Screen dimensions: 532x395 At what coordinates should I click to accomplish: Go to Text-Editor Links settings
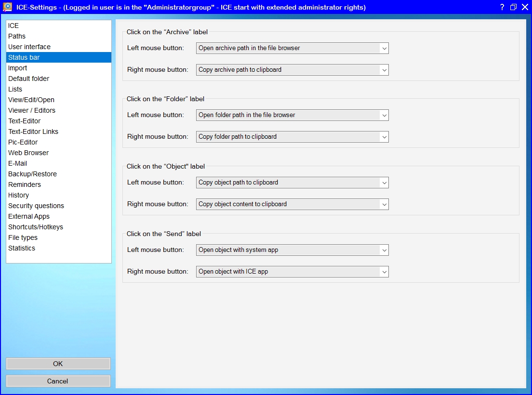click(33, 132)
